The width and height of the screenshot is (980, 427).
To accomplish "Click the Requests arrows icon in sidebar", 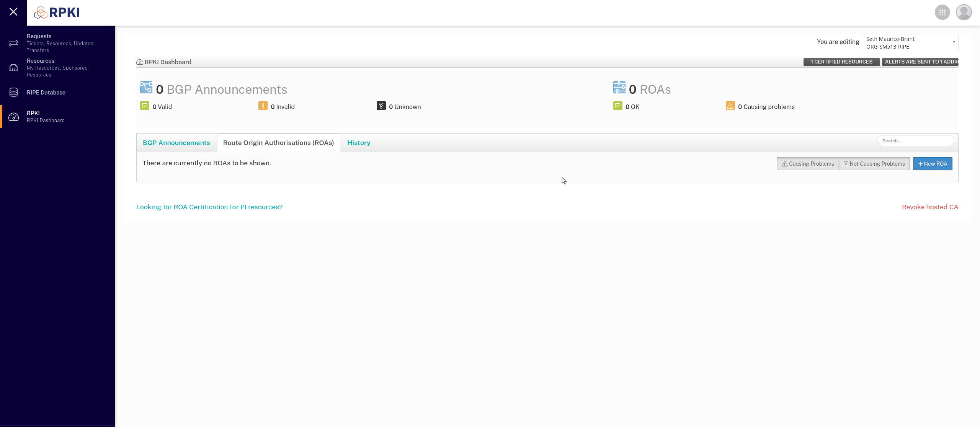I will [13, 43].
